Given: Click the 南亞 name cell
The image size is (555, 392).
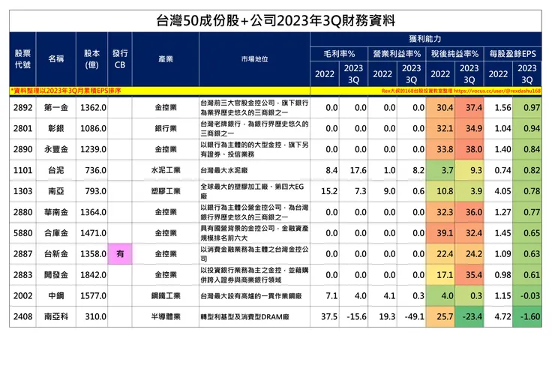Looking at the screenshot, I should pos(56,191).
